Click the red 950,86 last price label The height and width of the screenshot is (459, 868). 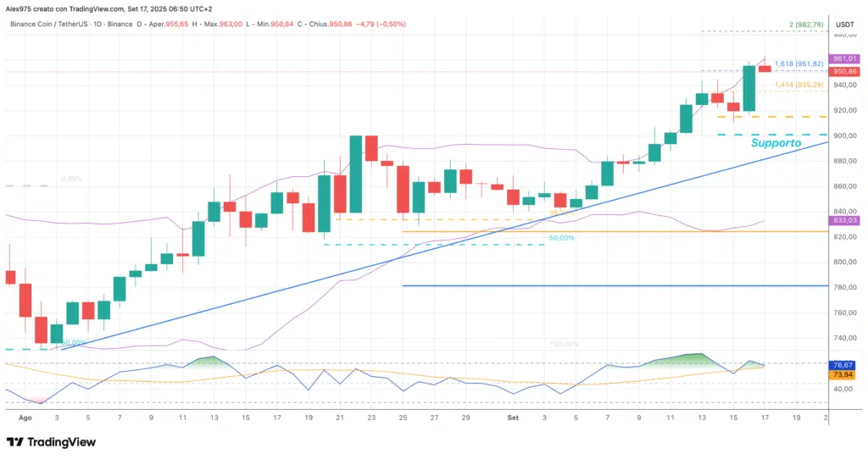click(844, 71)
